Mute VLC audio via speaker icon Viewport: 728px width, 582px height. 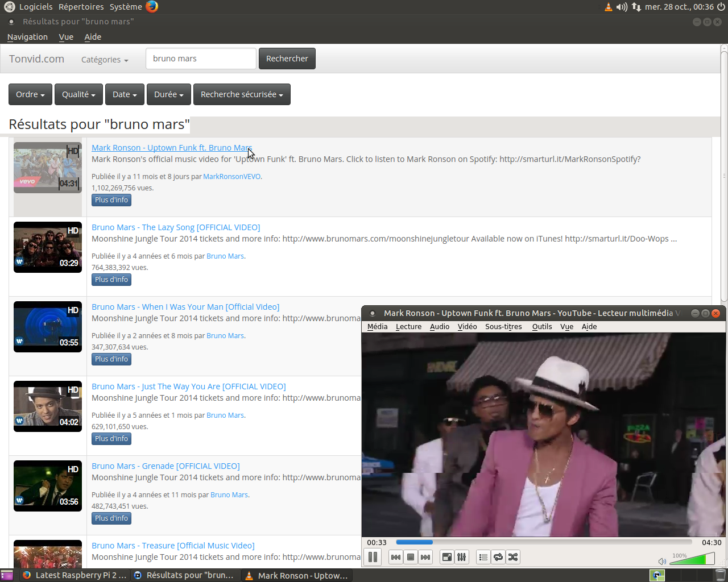click(662, 561)
